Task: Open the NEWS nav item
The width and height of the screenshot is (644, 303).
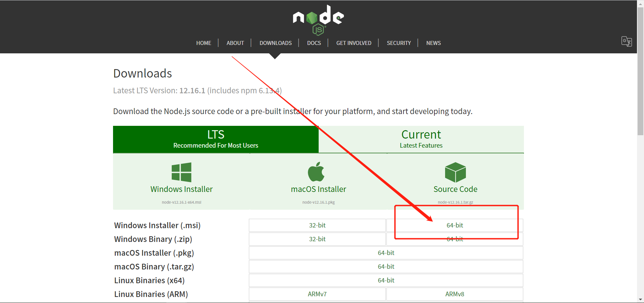Action: (x=433, y=43)
